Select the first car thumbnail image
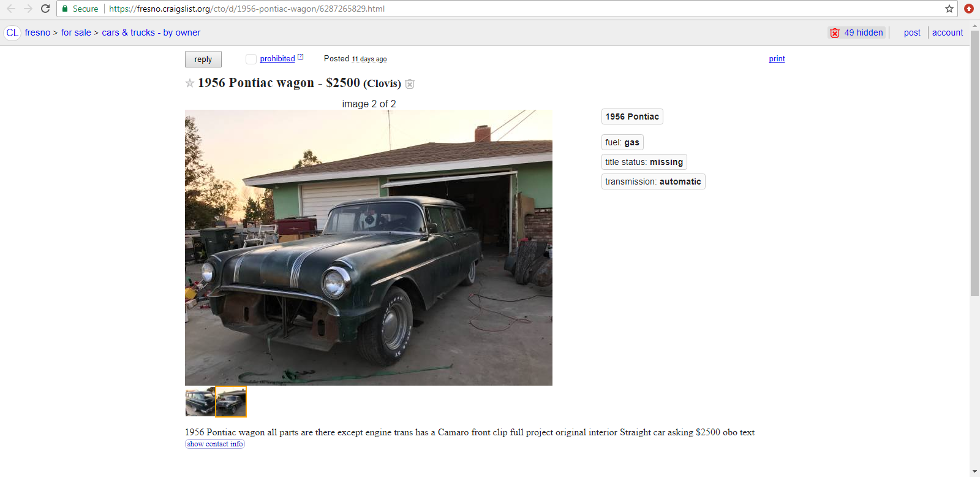 point(200,402)
